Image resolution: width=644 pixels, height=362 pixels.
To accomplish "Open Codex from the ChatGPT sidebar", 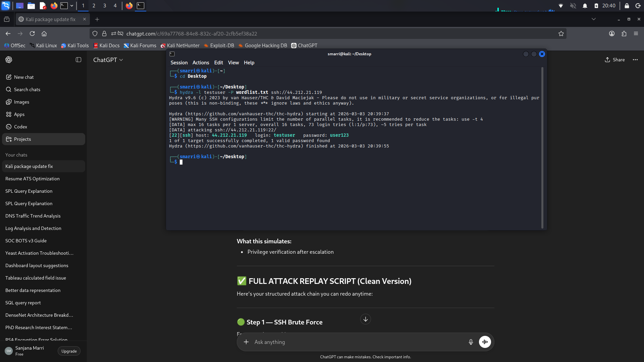I will (20, 127).
